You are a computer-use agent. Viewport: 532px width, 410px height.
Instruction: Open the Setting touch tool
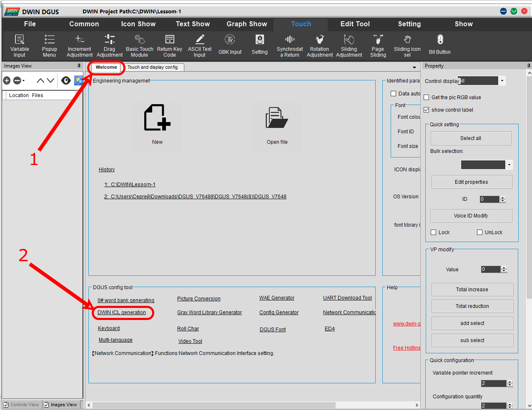click(260, 45)
